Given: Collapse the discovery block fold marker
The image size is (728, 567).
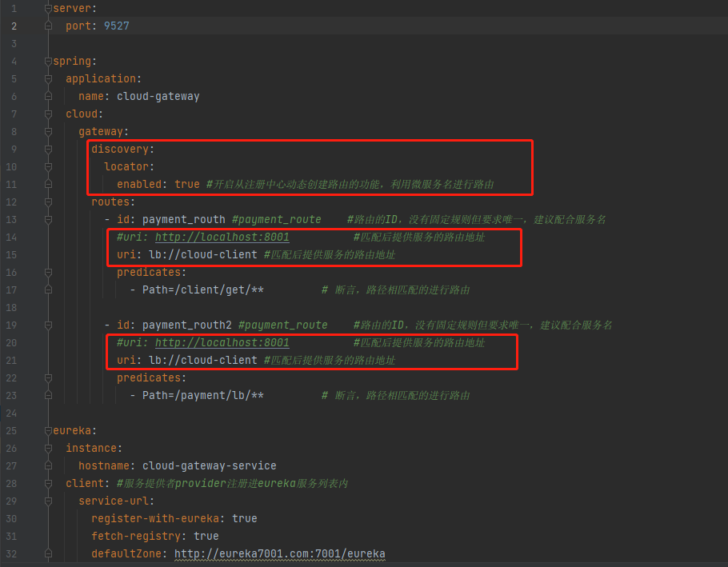Looking at the screenshot, I should (x=48, y=150).
